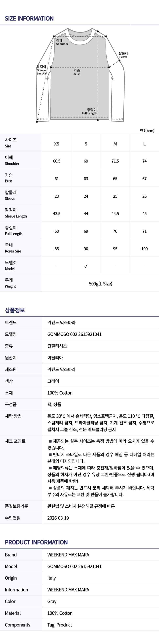
Task: Click the SIZE INFORMATION heading
Action: [x=29, y=19]
